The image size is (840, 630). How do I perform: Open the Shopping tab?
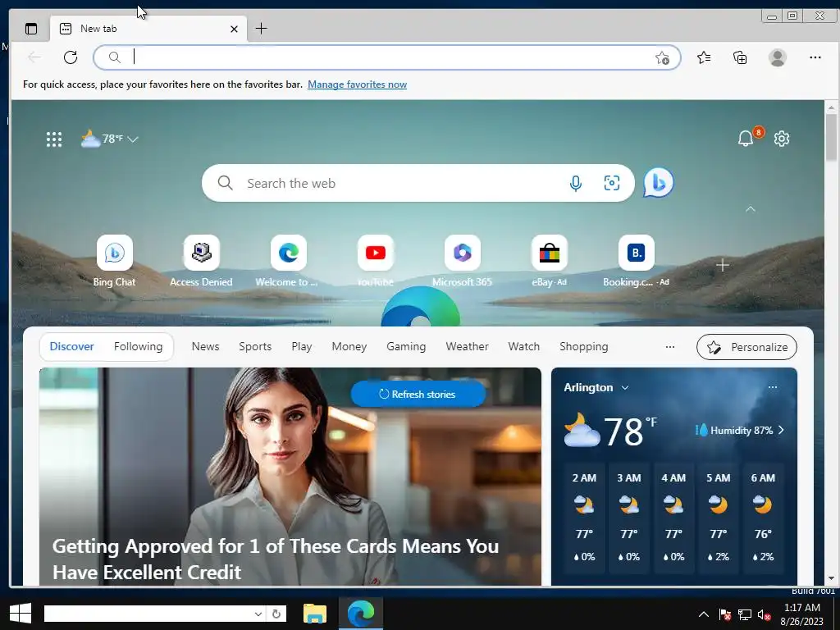584,347
